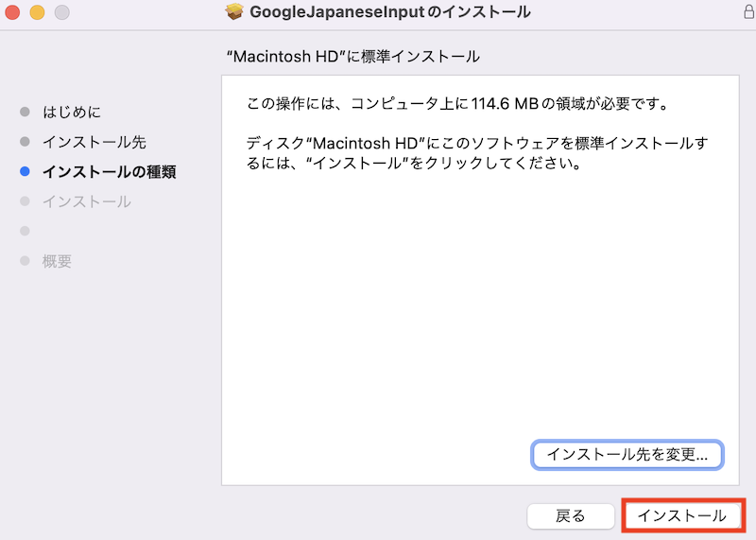This screenshot has width=756, height=540.
Task: Click the package box icon in the title
Action: (234, 11)
